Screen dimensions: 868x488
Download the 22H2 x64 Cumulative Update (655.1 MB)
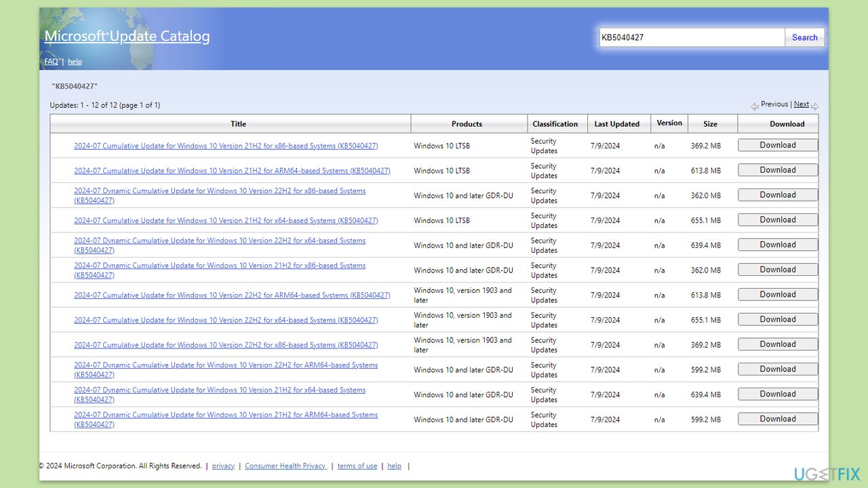[778, 319]
